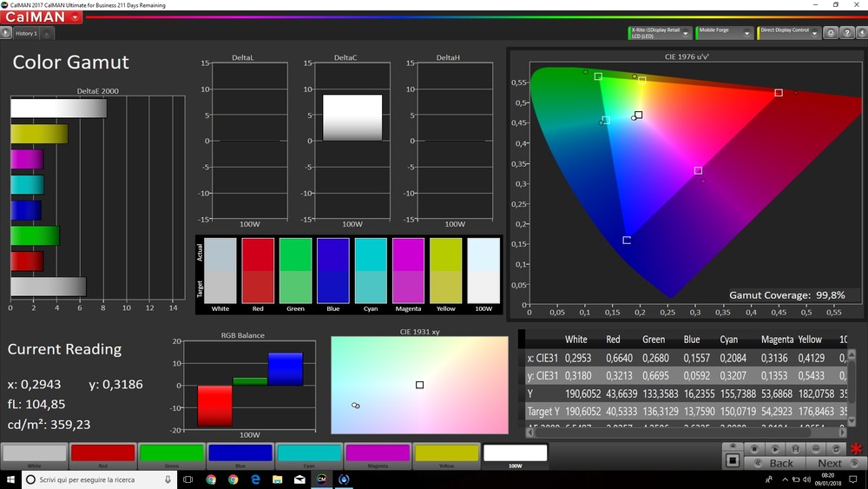Expand the Mobile Forge source dropdown
Screen dimensions: 868x489
point(747,33)
